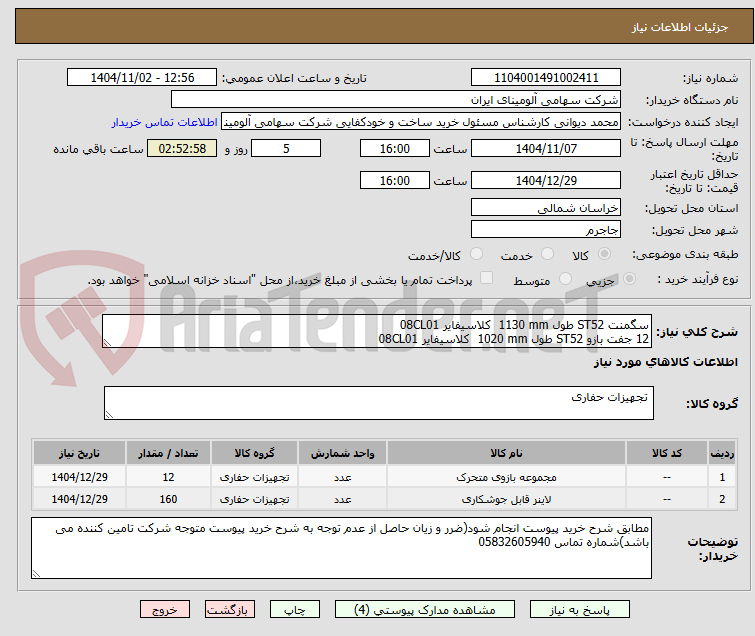Click the چاپ print button
The height and width of the screenshot is (636, 755).
[295, 610]
